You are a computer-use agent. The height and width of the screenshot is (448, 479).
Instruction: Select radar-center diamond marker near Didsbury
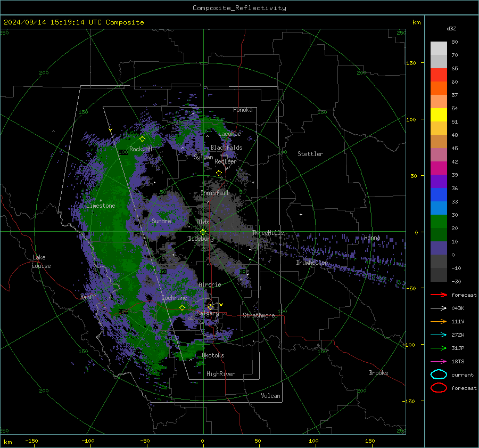203,232
